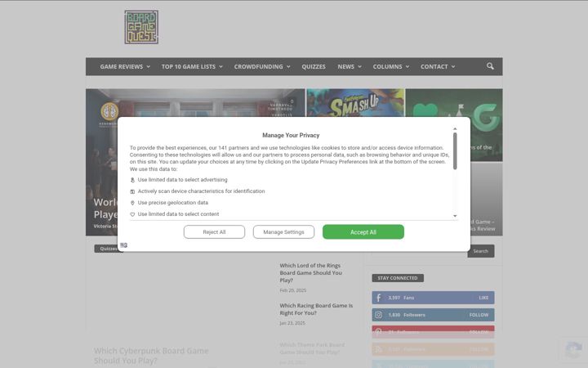
Task: Click the Stay Connected heading
Action: coord(398,278)
